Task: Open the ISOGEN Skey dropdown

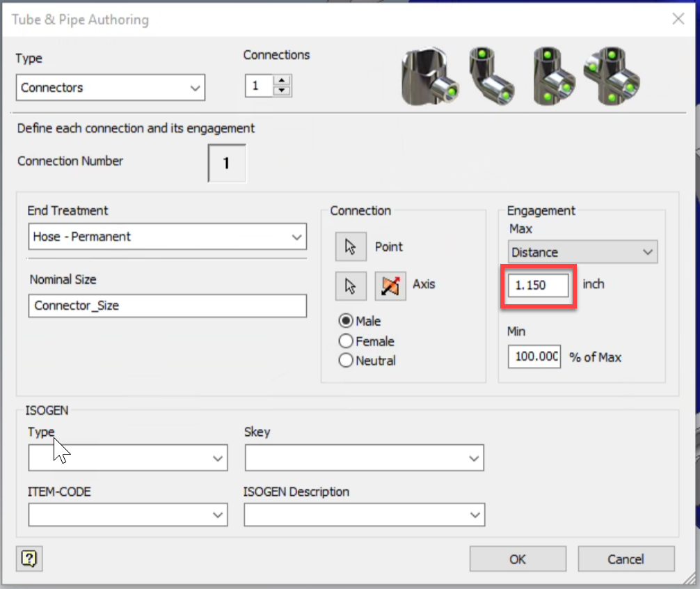Action: [x=475, y=458]
